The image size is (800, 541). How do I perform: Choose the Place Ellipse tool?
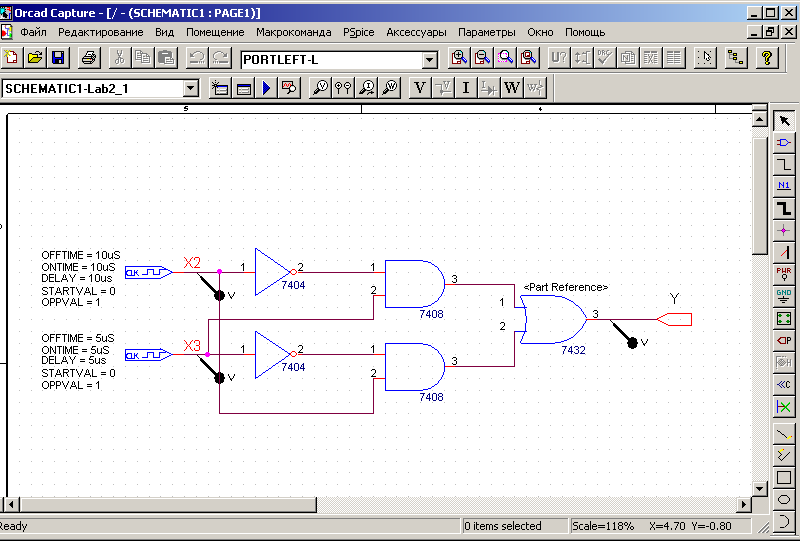click(x=784, y=500)
